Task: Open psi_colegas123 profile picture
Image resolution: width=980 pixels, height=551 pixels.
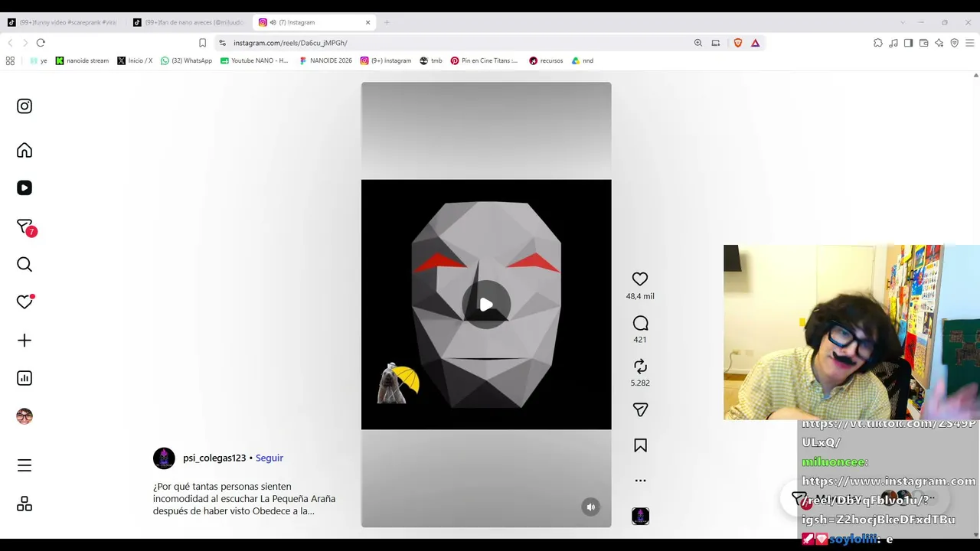Action: (164, 458)
